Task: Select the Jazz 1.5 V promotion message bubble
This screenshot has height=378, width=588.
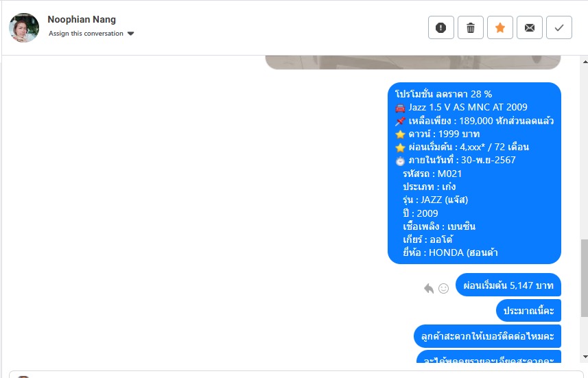Action: pos(474,174)
